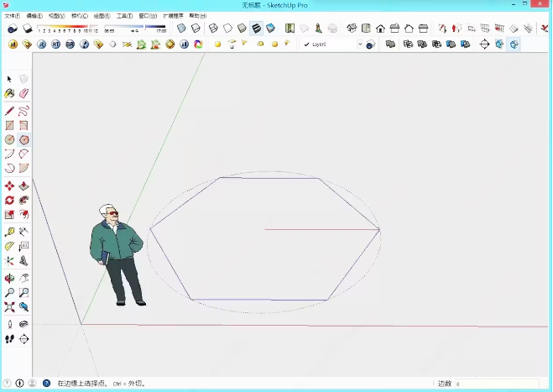Select the Pie tool

click(23, 168)
